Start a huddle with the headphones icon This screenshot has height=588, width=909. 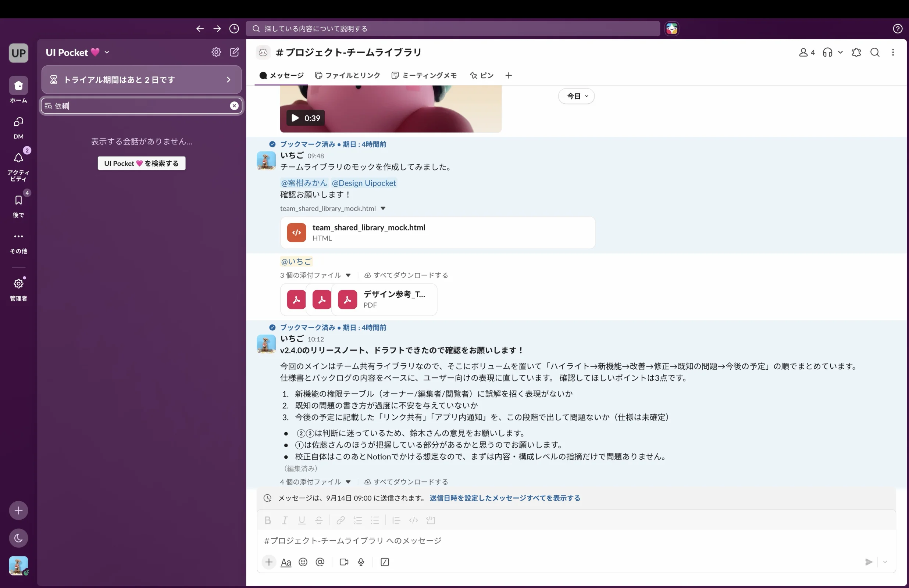tap(827, 52)
